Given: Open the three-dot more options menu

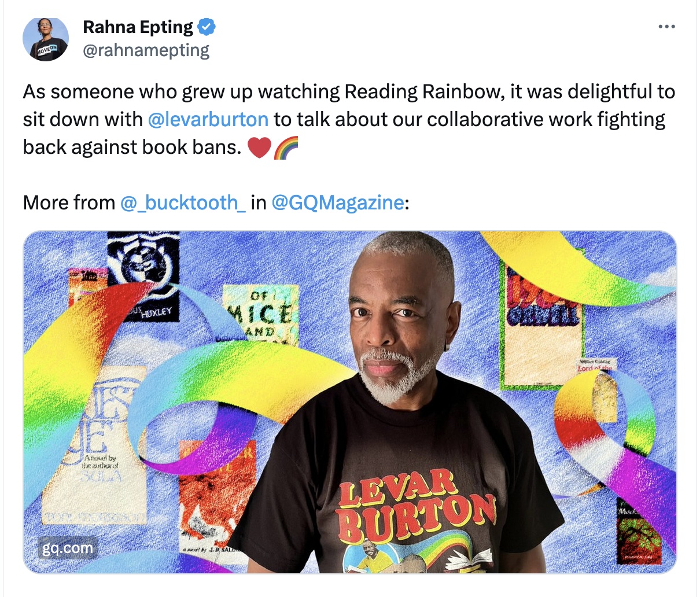Looking at the screenshot, I should pyautogui.click(x=666, y=27).
